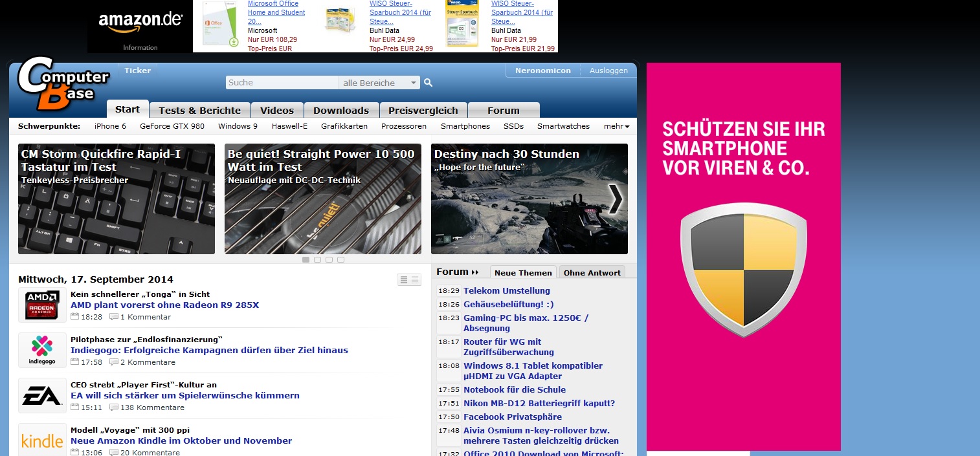Switch to the Videos tab
Image resolution: width=980 pixels, height=456 pixels.
coord(277,110)
